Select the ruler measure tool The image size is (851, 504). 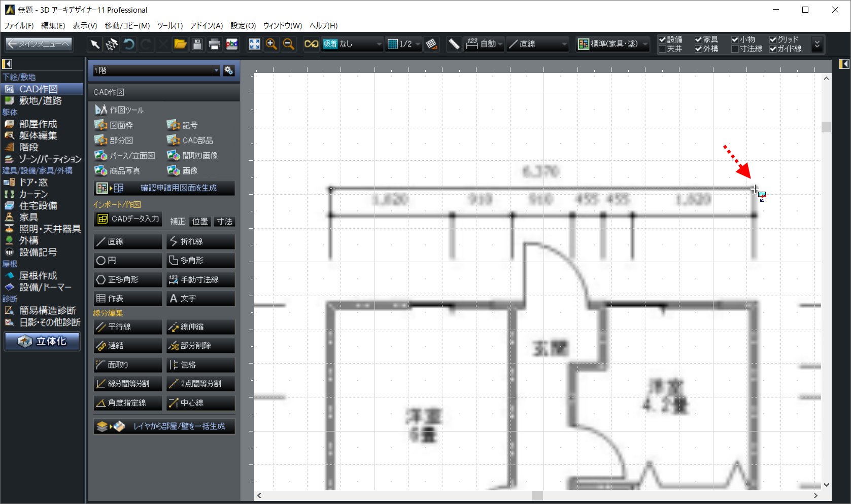pyautogui.click(x=454, y=45)
